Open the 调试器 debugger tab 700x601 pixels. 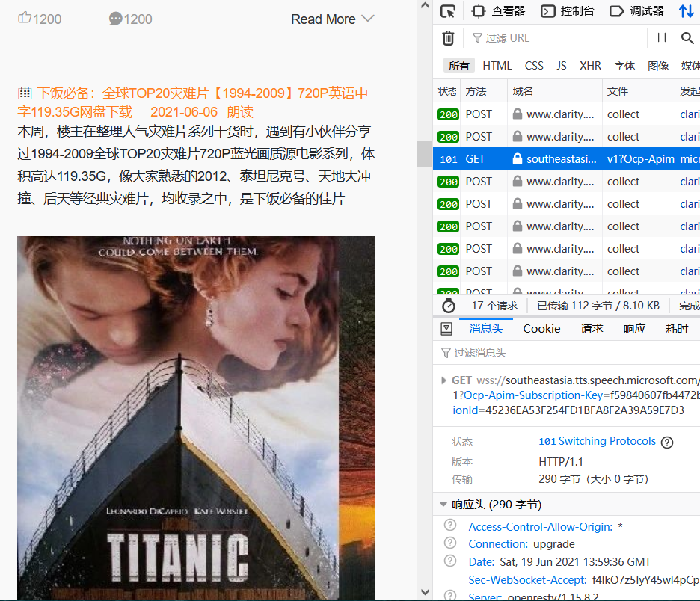636,11
